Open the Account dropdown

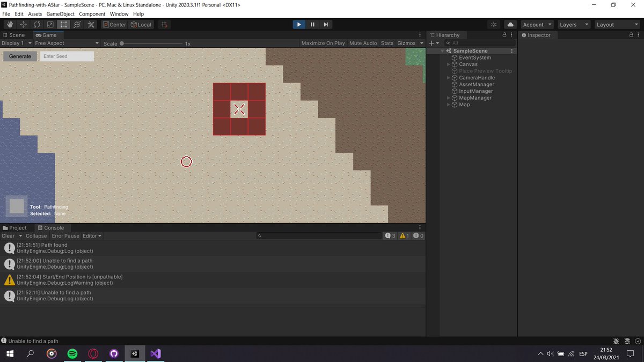click(537, 25)
